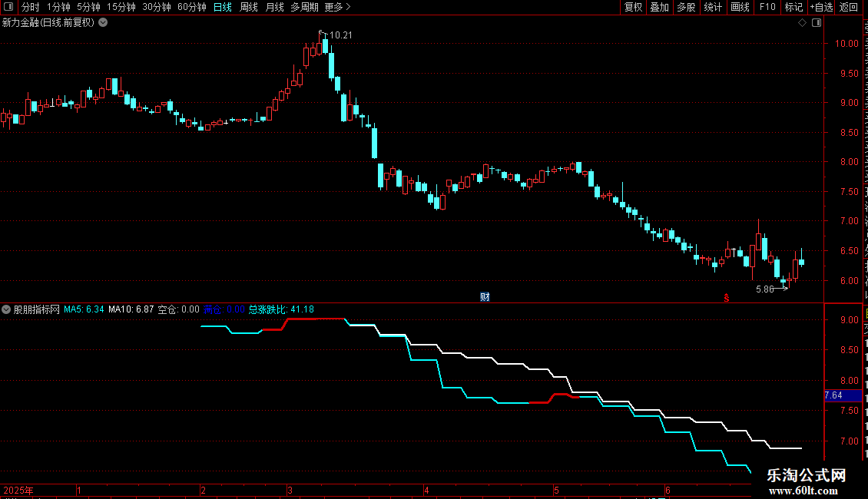Click 标记 mark button
The width and height of the screenshot is (868, 499).
pyautogui.click(x=793, y=7)
